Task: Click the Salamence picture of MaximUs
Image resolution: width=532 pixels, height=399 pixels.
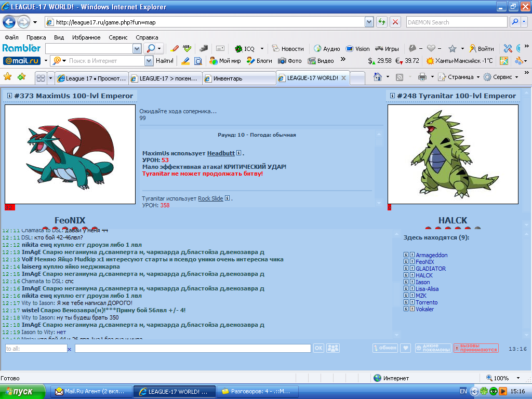Action: (x=70, y=154)
